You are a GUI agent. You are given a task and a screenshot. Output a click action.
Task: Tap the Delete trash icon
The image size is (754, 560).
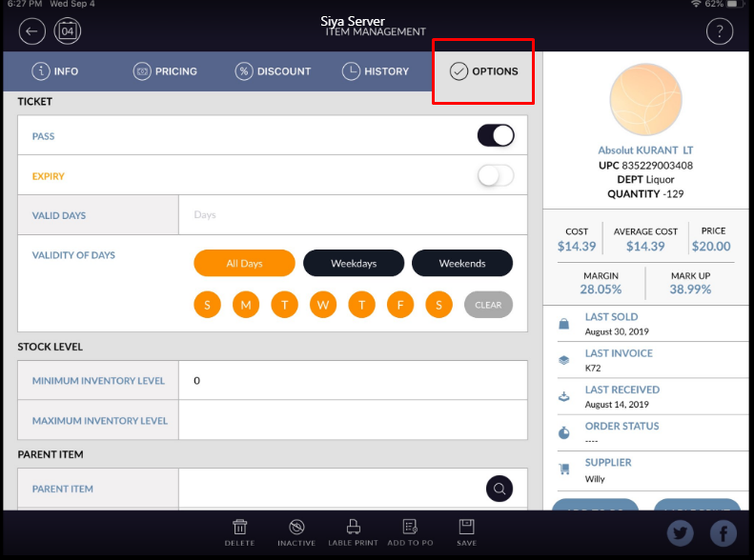[x=240, y=531]
